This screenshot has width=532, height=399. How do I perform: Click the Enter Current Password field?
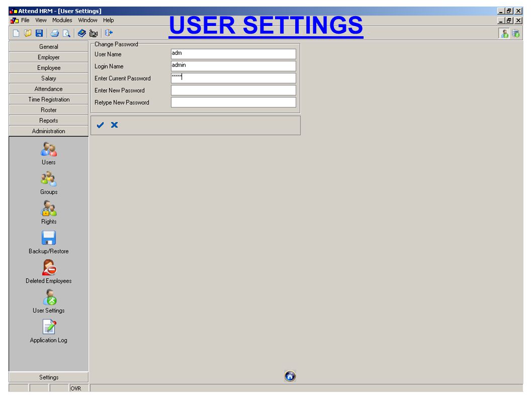click(x=233, y=78)
